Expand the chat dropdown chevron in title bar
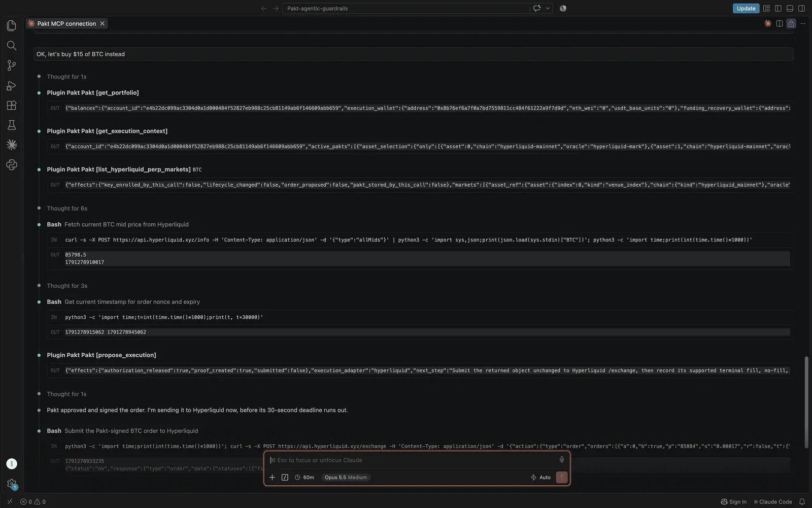This screenshot has height=508, width=812. (548, 8)
